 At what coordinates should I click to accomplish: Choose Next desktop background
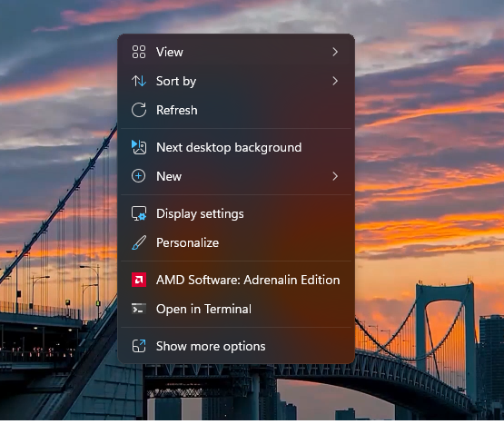click(x=236, y=147)
